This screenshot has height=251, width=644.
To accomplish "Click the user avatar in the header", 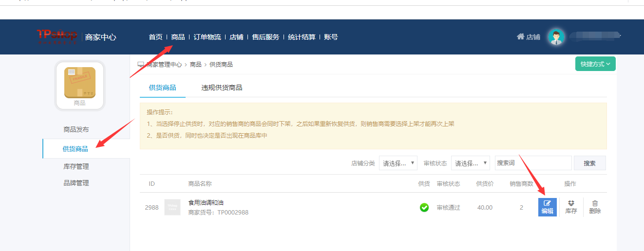I will click(556, 37).
